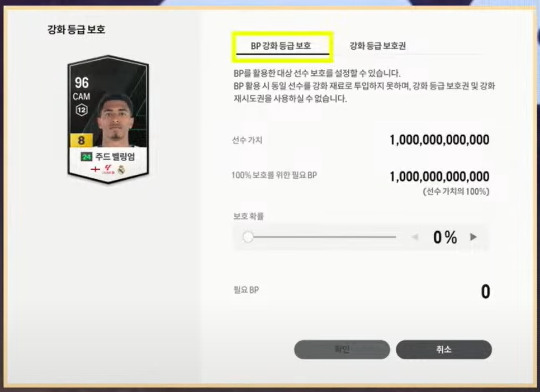This screenshot has height=392, width=540.
Task: Click the Bellingham player card thumbnail
Action: (x=108, y=119)
